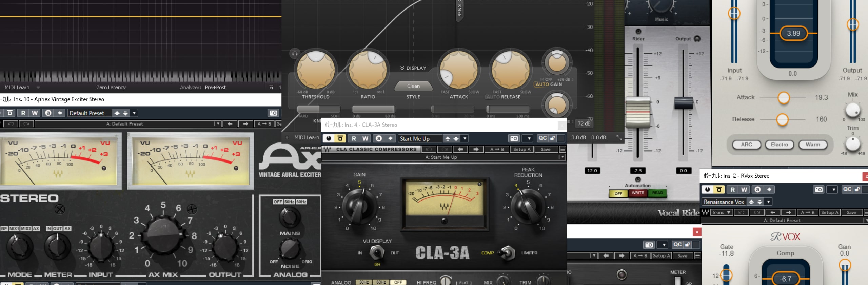Click the CLA-3A Write automation W button
Screen dimensions: 868x285
pos(365,138)
